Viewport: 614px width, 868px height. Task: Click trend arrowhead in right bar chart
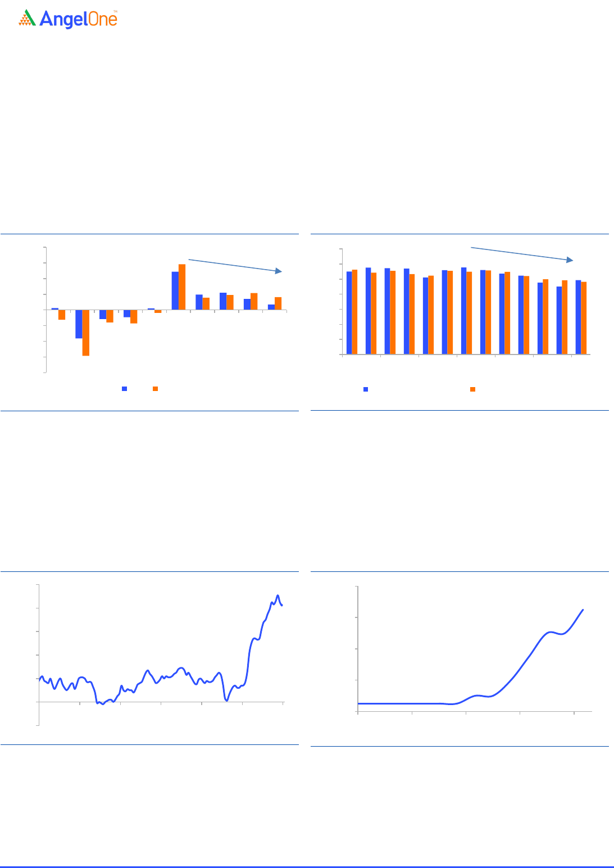(x=570, y=260)
